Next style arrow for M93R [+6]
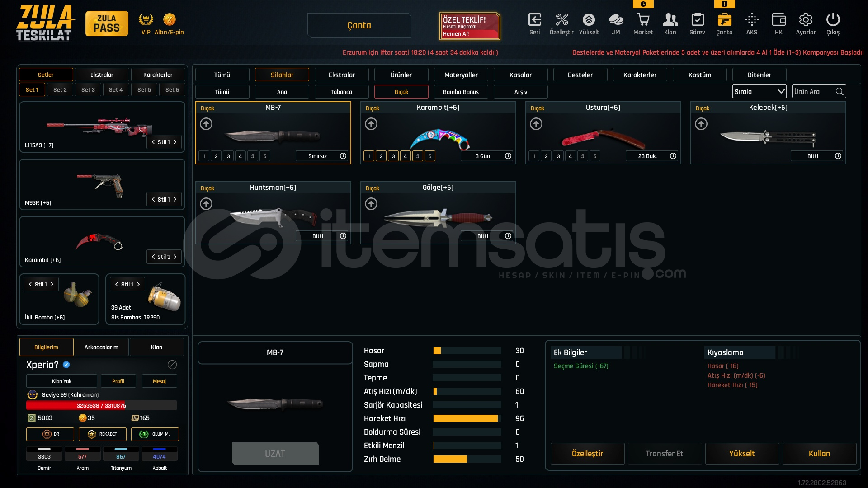 (175, 199)
